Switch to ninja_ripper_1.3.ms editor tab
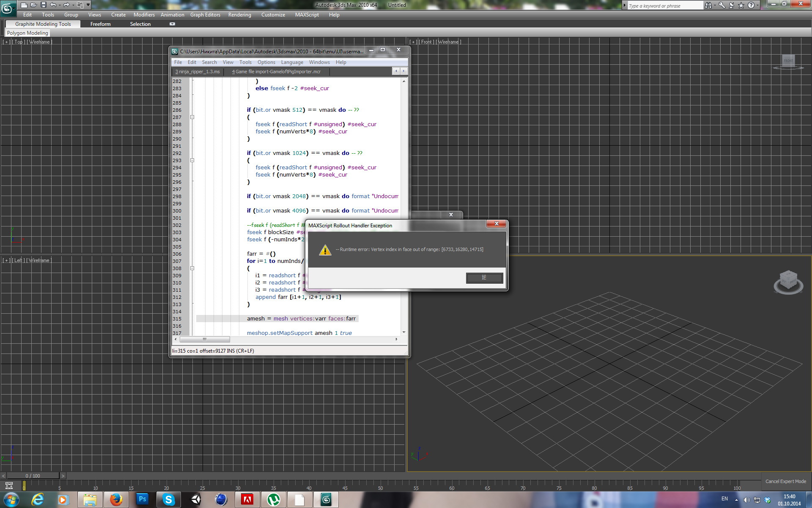812x508 pixels. [x=198, y=72]
